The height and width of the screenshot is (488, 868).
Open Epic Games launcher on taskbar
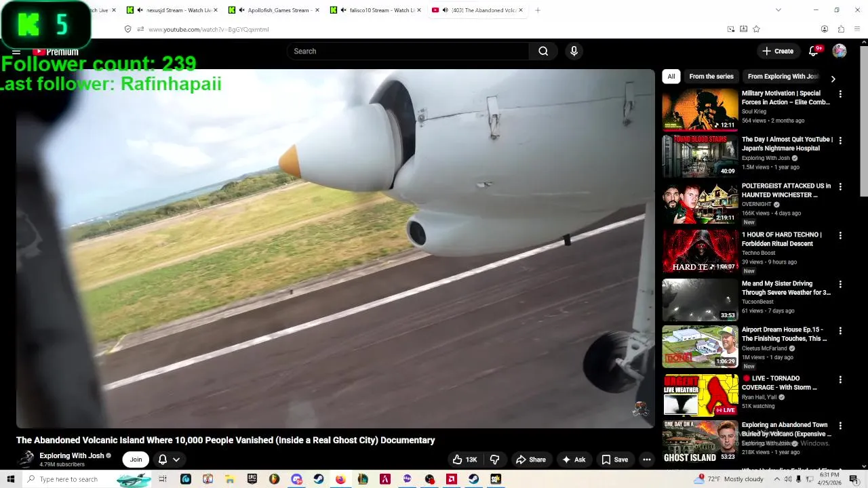pyautogui.click(x=252, y=479)
